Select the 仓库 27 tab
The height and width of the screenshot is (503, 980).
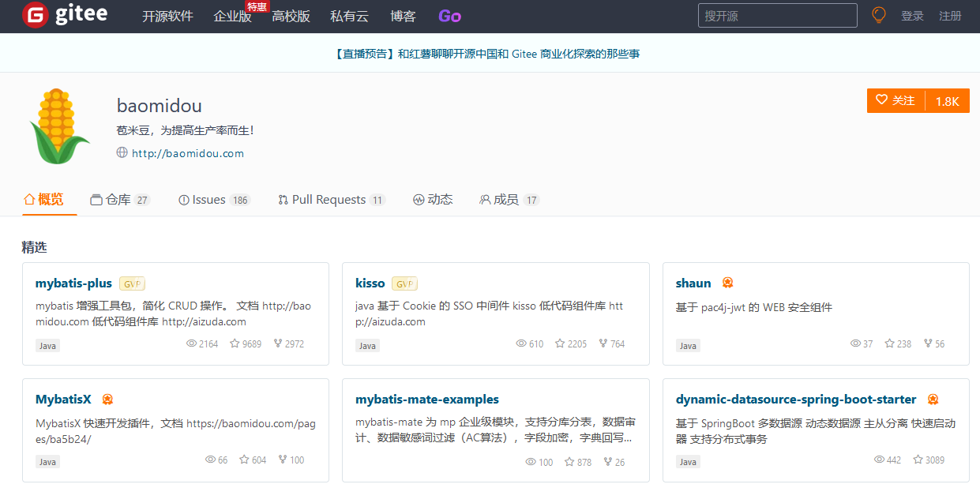pyautogui.click(x=120, y=200)
